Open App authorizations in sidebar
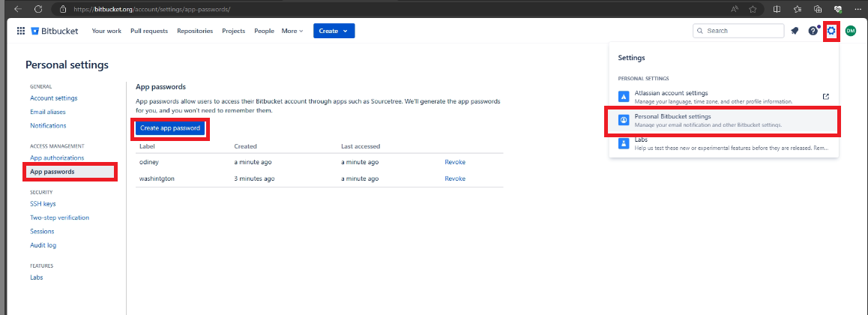Screen dimensions: 868x315 (57, 157)
